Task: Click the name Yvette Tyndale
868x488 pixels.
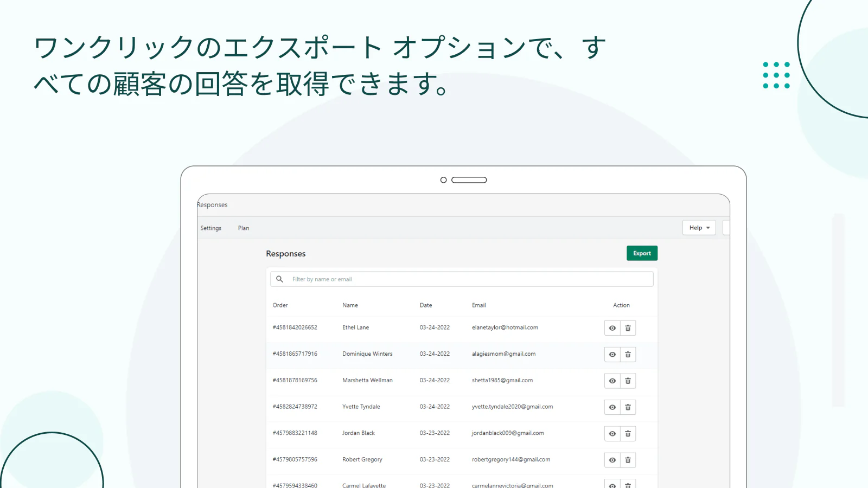Action: pos(361,407)
